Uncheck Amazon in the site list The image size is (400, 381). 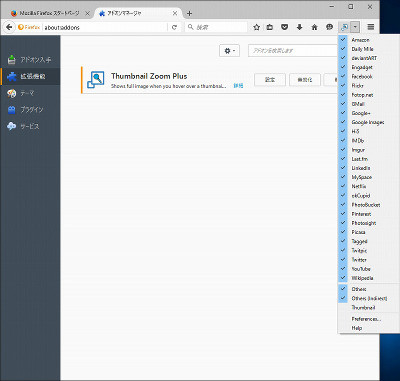pyautogui.click(x=368, y=40)
